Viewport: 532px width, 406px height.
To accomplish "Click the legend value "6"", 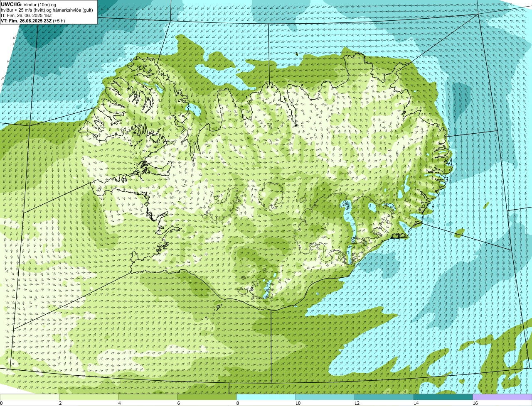I will (178, 403).
